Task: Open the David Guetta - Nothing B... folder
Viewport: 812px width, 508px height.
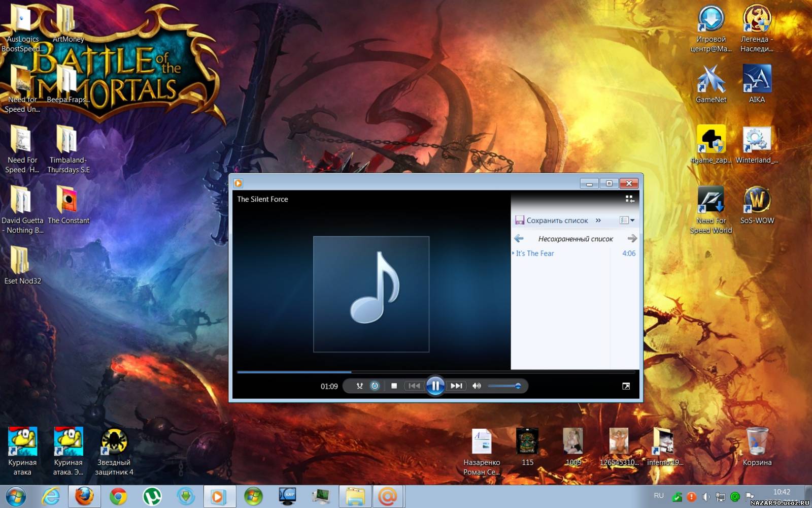Action: (22, 210)
